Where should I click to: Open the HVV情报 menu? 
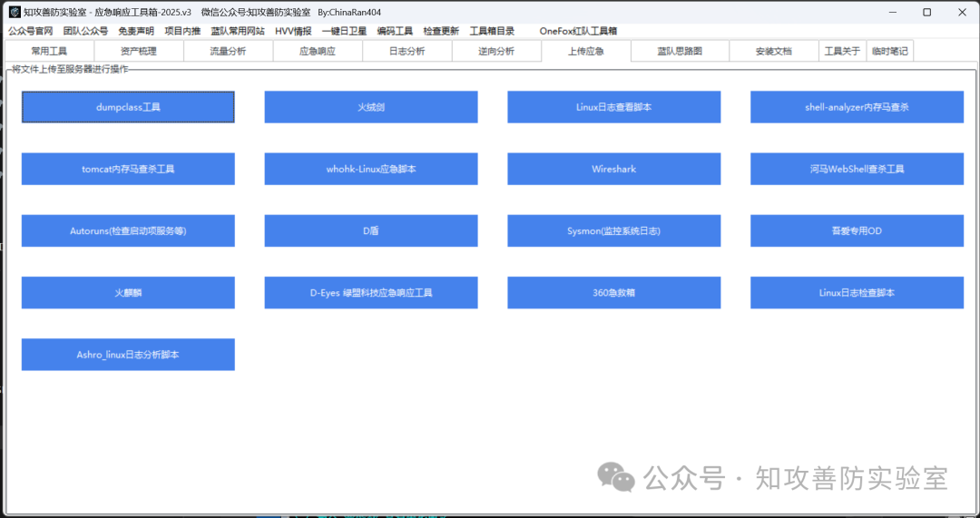click(x=293, y=31)
